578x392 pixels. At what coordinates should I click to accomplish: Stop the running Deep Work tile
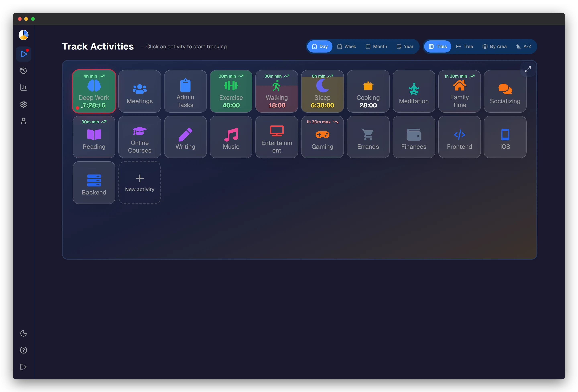(94, 91)
